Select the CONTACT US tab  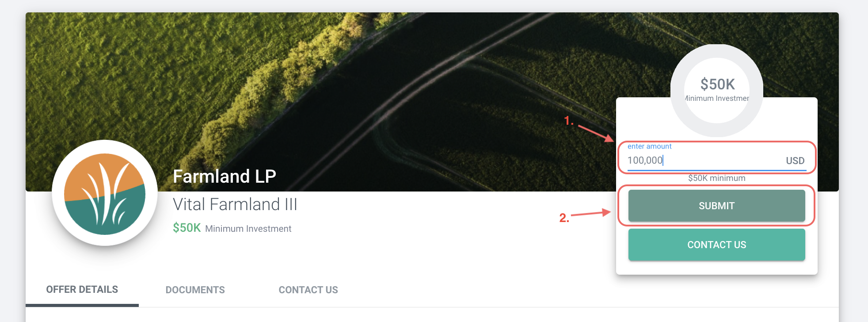(x=308, y=290)
